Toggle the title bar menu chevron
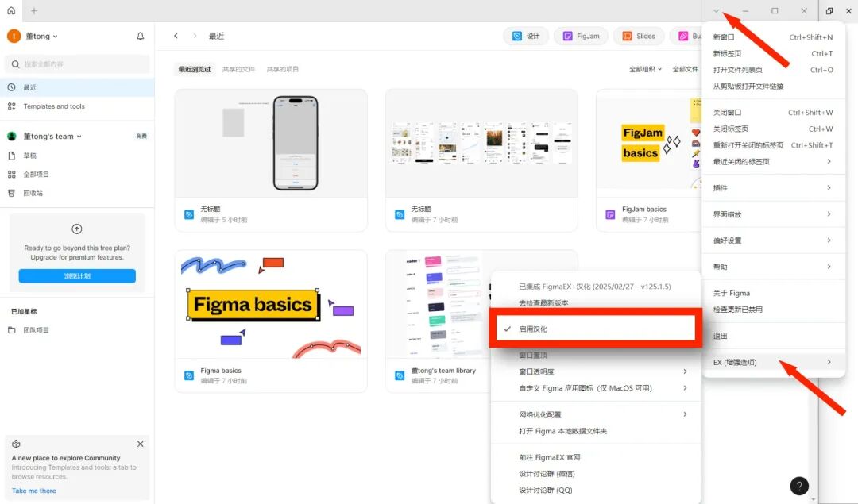This screenshot has width=858, height=504. coord(716,11)
